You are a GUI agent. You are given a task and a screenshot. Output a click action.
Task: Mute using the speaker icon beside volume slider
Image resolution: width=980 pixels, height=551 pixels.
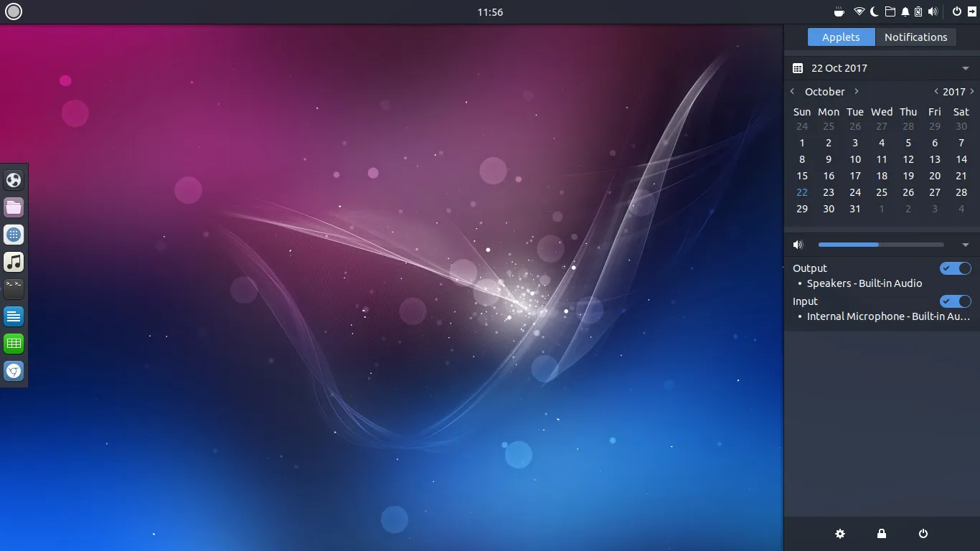point(798,245)
